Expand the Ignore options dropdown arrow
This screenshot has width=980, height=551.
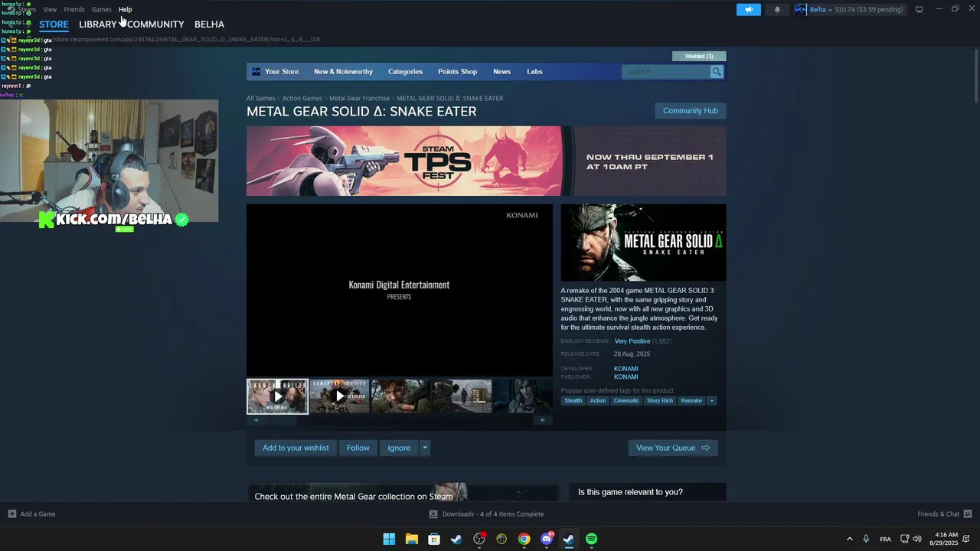pyautogui.click(x=425, y=448)
